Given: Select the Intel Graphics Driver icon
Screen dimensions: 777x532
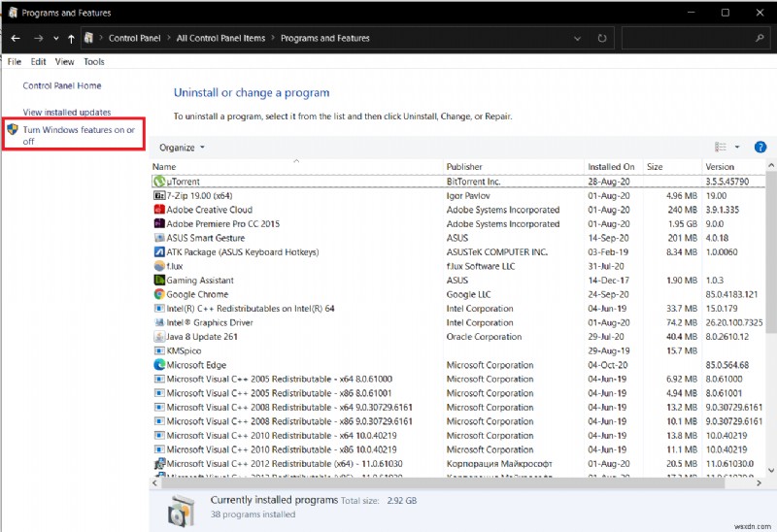Looking at the screenshot, I should (x=159, y=322).
